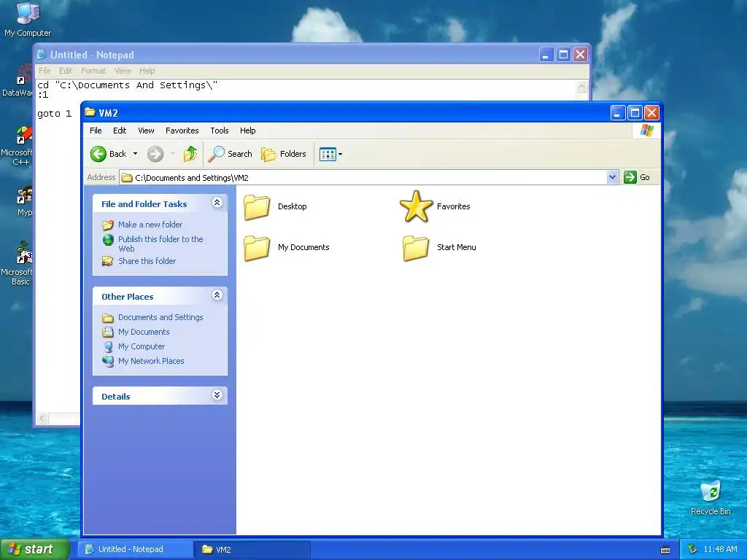Close the VM2 window
Screen dimensions: 747x560
click(651, 113)
